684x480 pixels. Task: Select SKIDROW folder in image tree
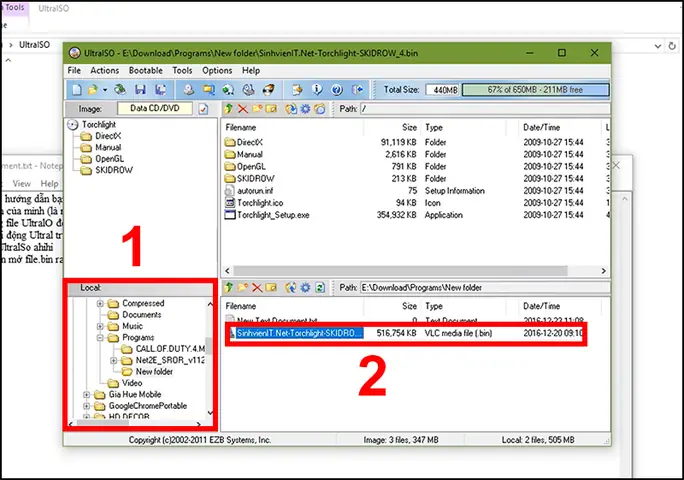point(114,170)
